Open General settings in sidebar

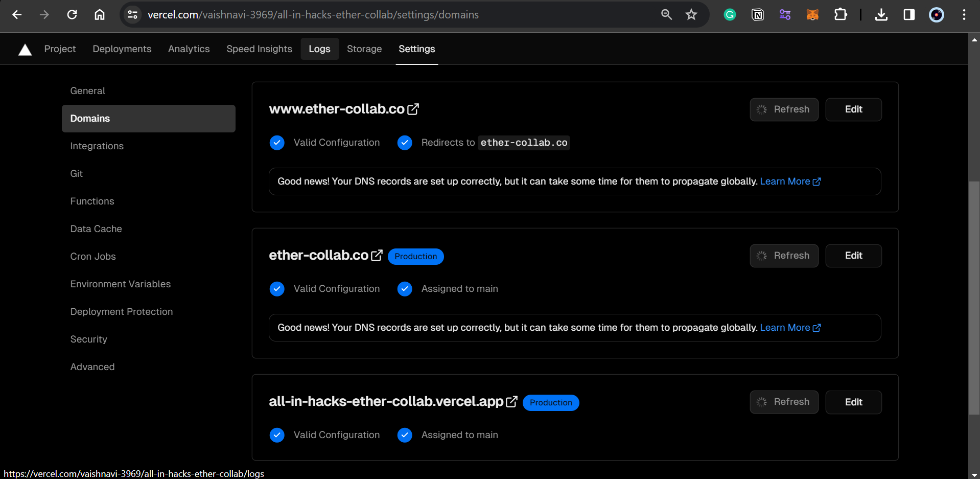pos(149,91)
